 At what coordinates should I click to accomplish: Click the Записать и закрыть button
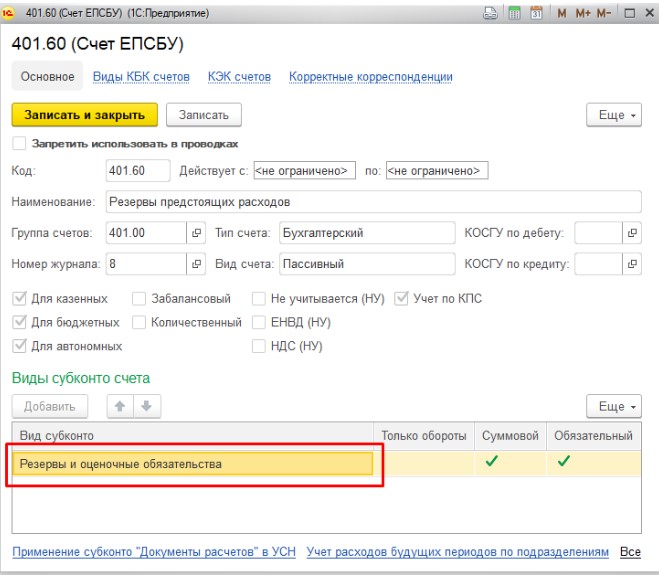84,115
